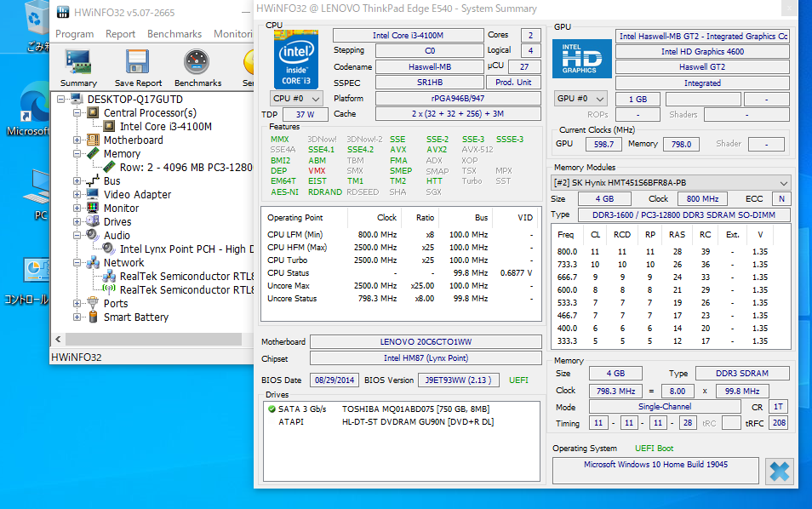This screenshot has width=812, height=509.
Task: Click the Intel HD Graphics logo
Action: pos(582,59)
